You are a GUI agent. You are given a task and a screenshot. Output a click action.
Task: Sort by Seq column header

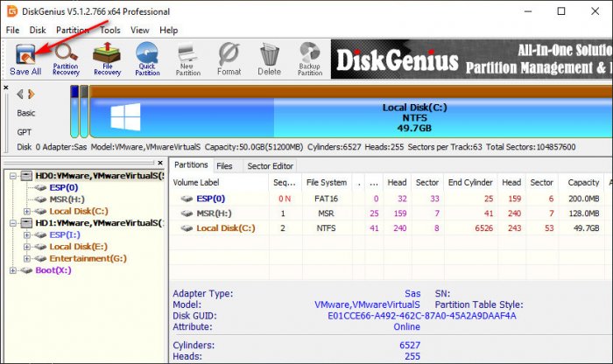click(285, 182)
